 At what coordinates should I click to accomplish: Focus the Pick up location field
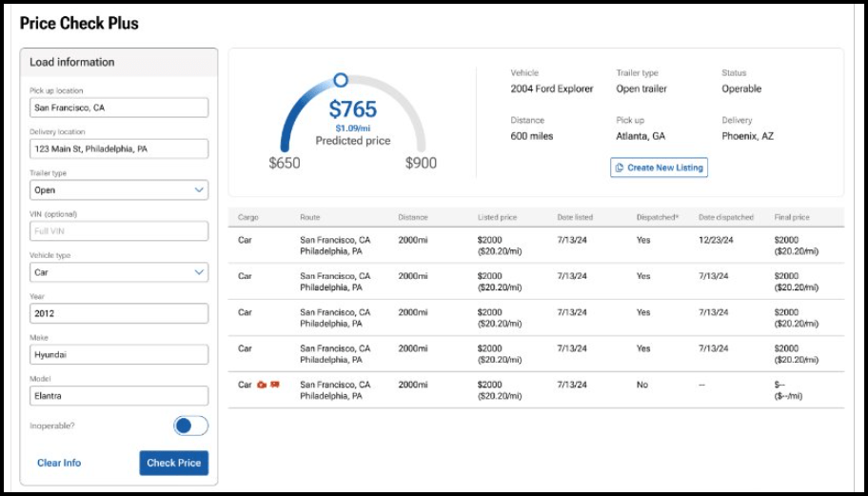[118, 108]
